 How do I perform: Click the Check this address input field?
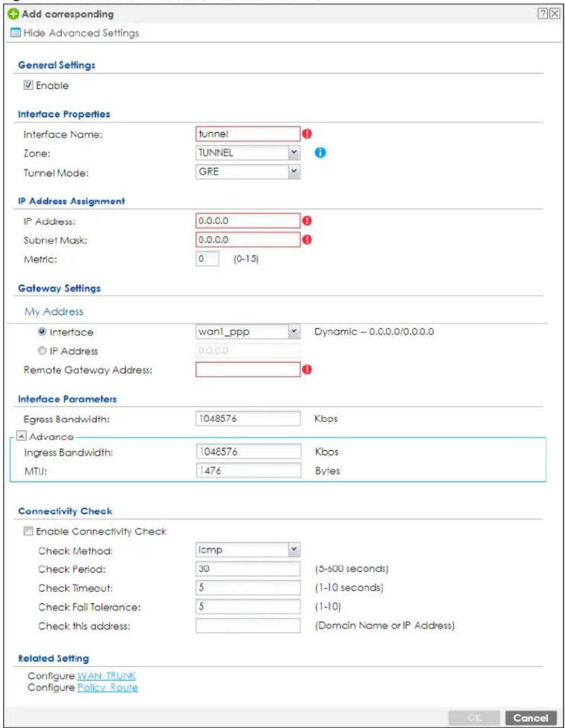pyautogui.click(x=248, y=626)
